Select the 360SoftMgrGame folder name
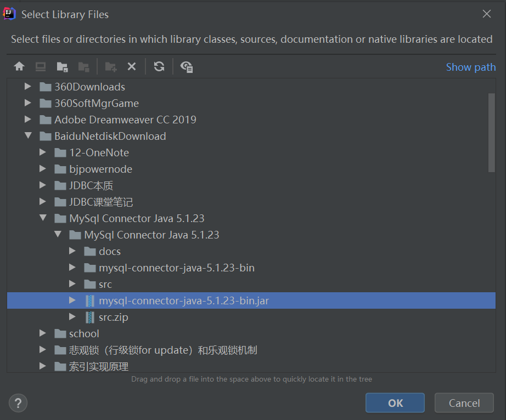Viewport: 506px width, 420px height. click(x=97, y=103)
